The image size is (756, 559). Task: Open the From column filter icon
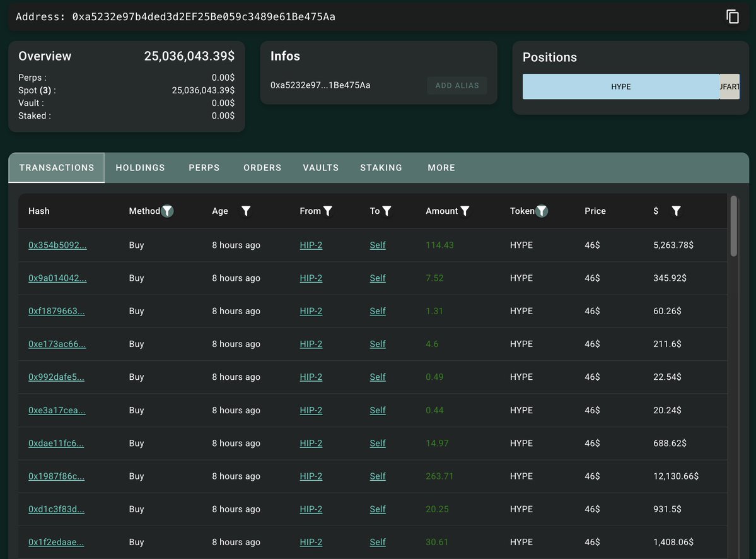click(328, 211)
